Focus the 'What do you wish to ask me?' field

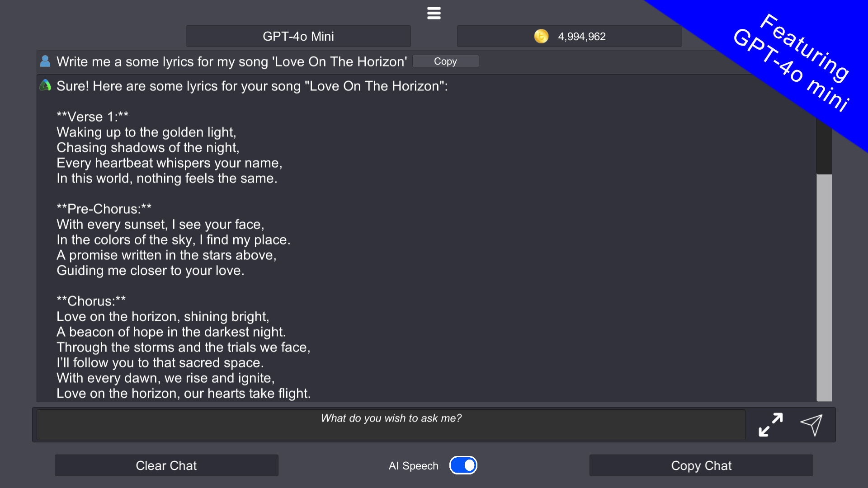coord(391,424)
